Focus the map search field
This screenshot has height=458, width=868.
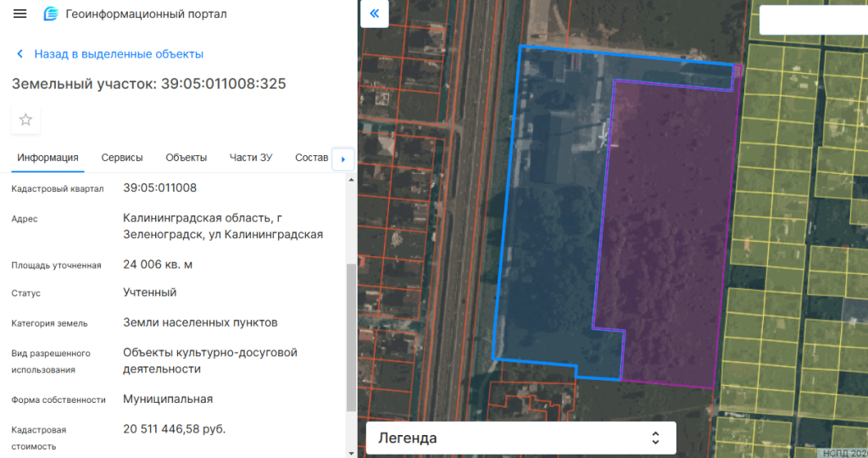click(x=814, y=20)
